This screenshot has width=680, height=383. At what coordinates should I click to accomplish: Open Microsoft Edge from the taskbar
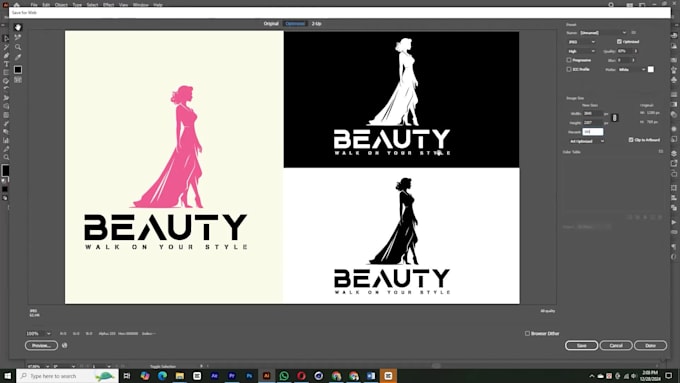162,376
